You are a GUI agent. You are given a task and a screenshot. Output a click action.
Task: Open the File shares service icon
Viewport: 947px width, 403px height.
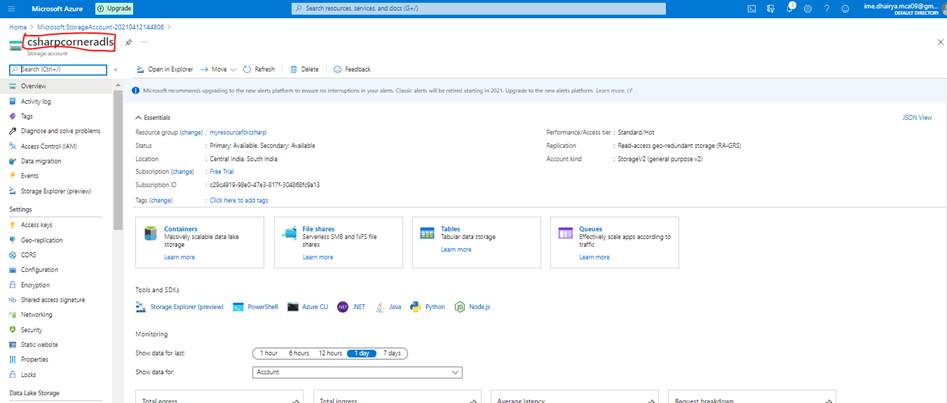click(x=289, y=233)
